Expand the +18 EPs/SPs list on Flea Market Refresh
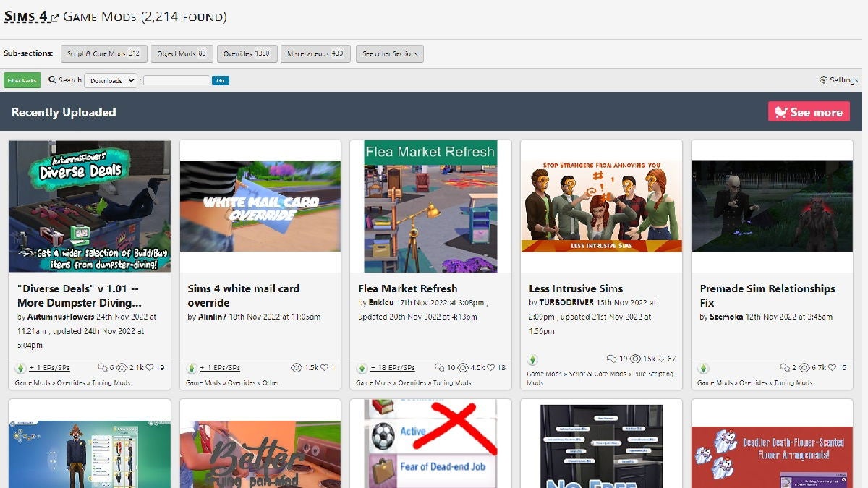The width and height of the screenshot is (868, 488). point(393,367)
